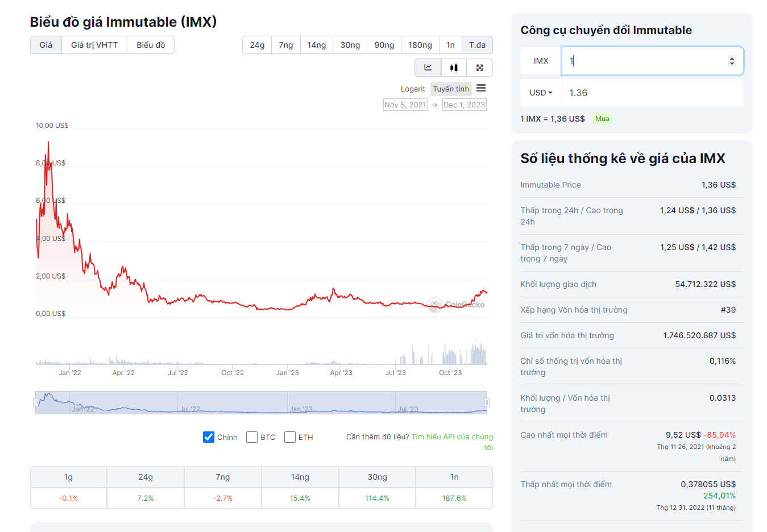Image resolution: width=767 pixels, height=532 pixels.
Task: Open the Giá trị VHTT tab
Action: coord(94,45)
